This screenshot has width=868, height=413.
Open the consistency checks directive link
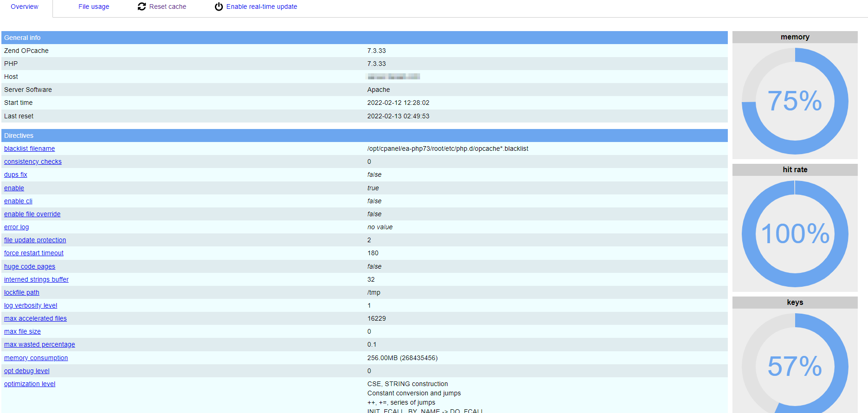tap(33, 161)
